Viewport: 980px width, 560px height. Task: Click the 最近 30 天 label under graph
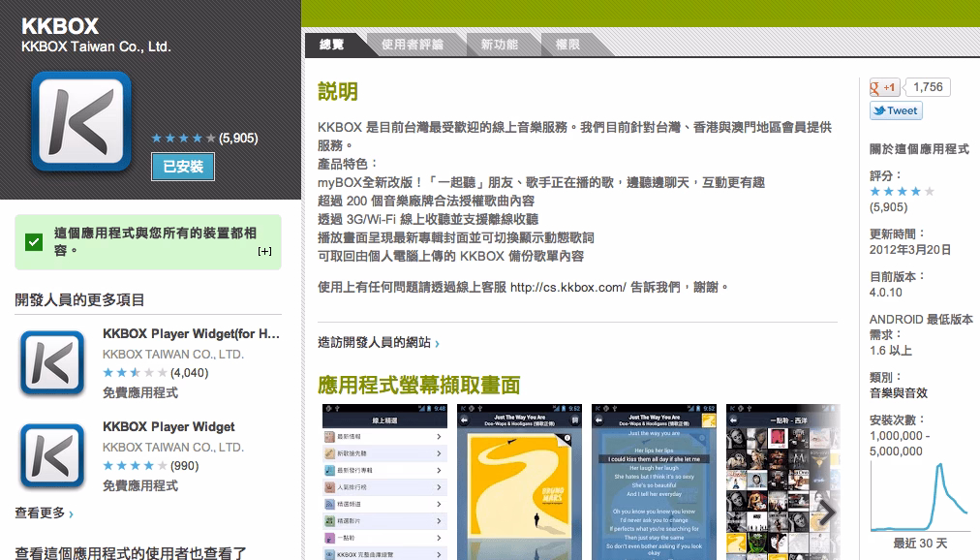point(920,544)
